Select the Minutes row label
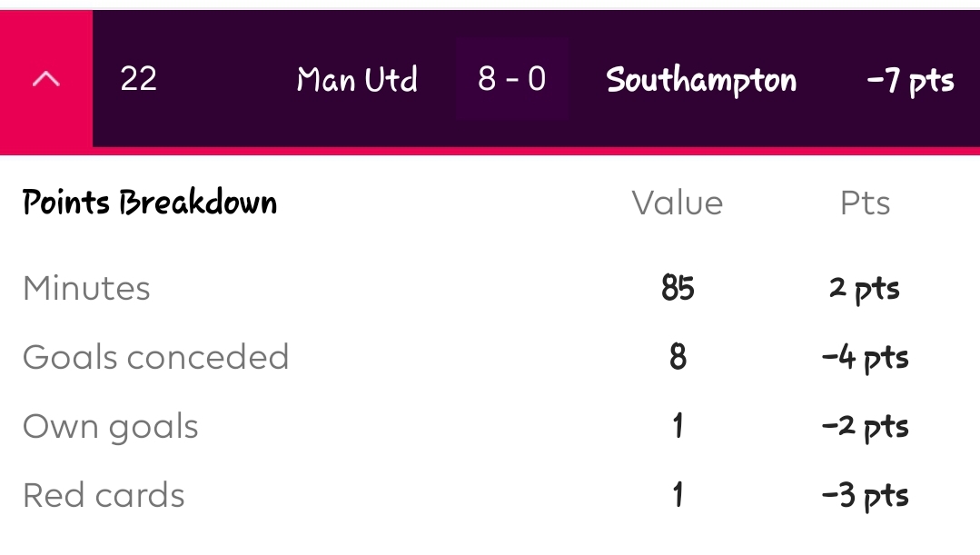980x555 pixels. pyautogui.click(x=86, y=288)
